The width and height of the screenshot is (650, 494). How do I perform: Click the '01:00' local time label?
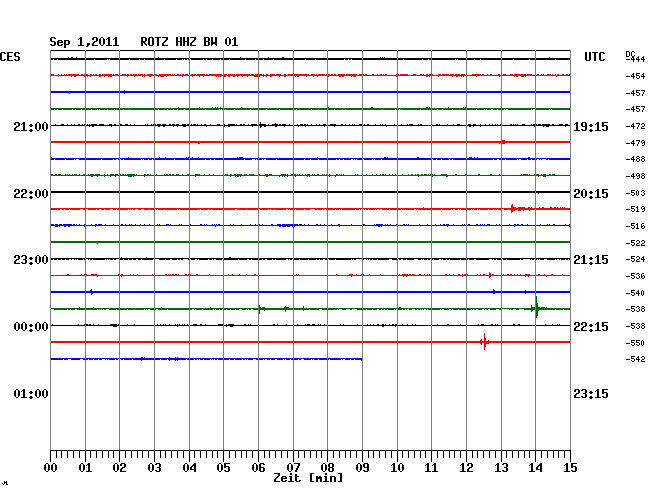point(31,393)
